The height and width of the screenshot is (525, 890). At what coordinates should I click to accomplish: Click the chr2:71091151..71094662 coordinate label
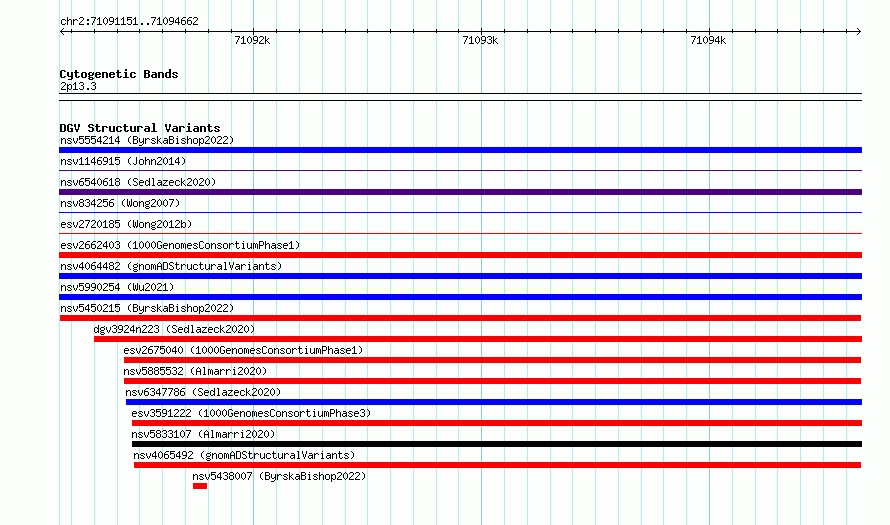pyautogui.click(x=129, y=22)
